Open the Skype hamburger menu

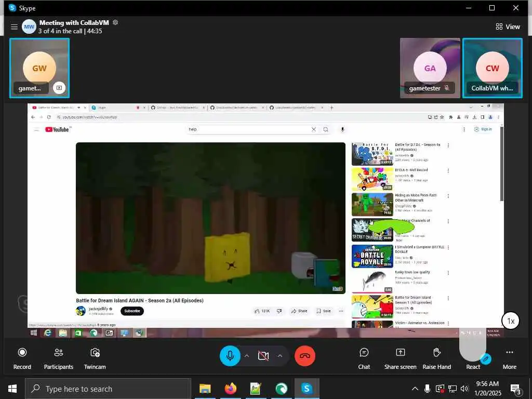point(14,26)
